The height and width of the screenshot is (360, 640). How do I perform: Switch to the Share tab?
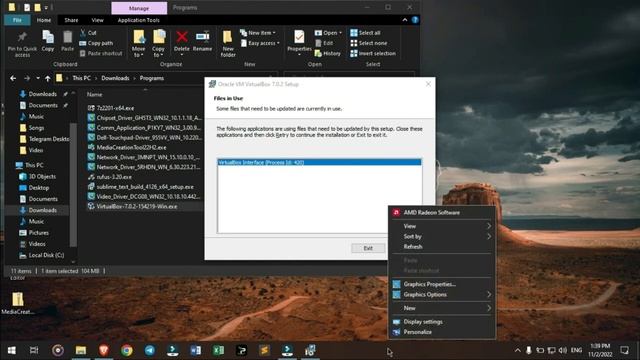point(71,20)
